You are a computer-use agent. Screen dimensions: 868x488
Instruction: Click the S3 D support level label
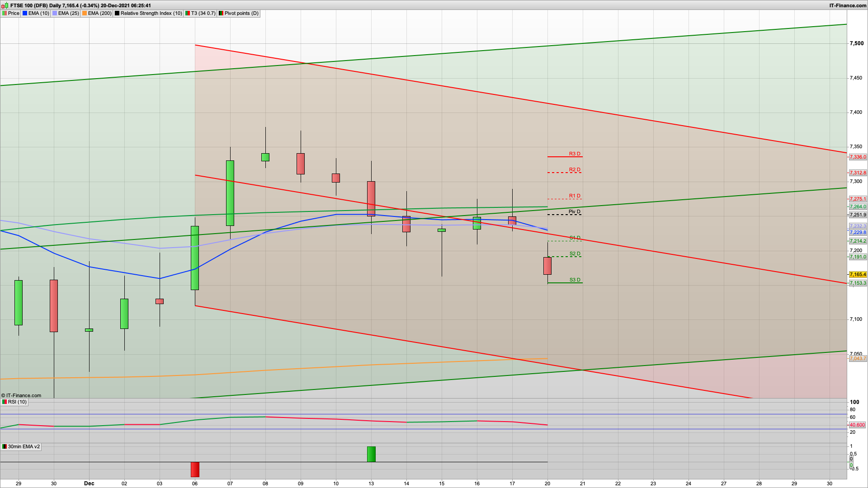tap(575, 280)
